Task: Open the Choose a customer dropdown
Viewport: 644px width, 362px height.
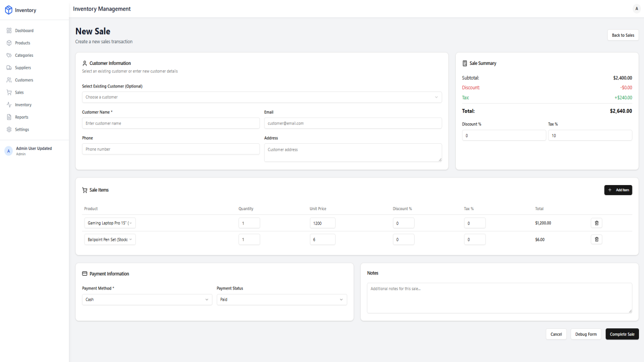Action: coord(262,97)
